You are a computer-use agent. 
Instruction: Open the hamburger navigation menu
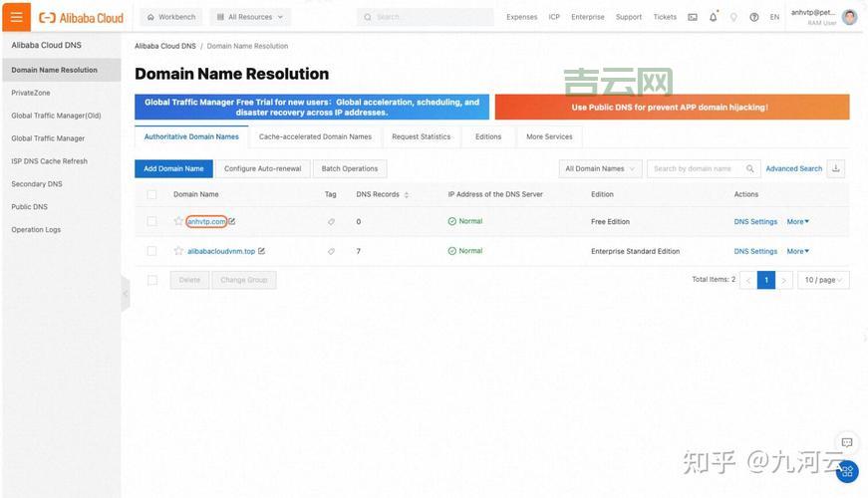pos(16,17)
